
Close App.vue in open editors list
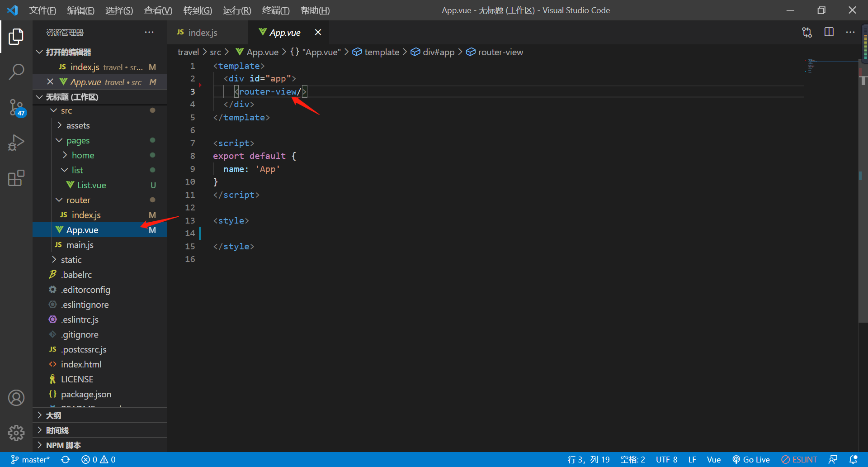(x=50, y=82)
